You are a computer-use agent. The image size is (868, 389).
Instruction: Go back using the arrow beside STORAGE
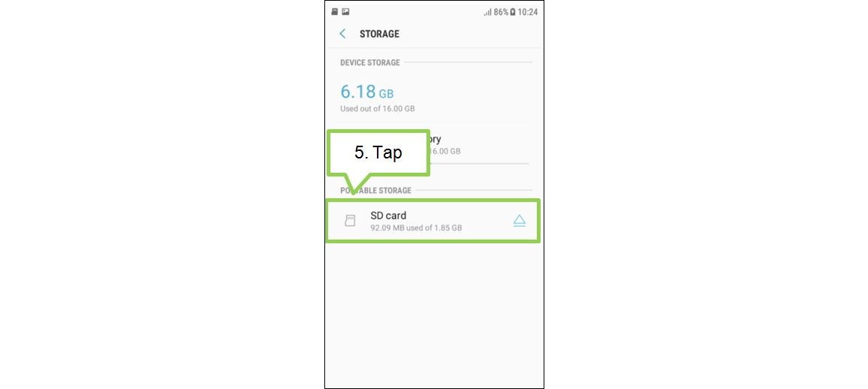click(x=342, y=34)
